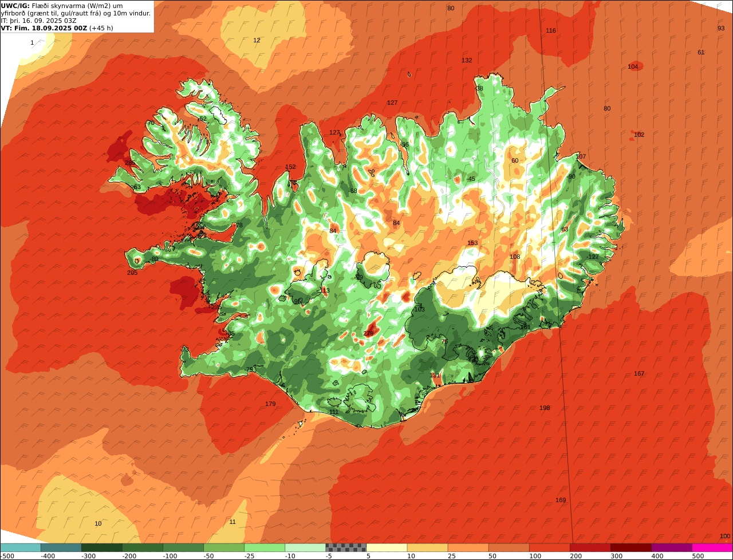This screenshot has width=733, height=560.
Task: Click the flux value 116 on the map
Action: tap(551, 30)
